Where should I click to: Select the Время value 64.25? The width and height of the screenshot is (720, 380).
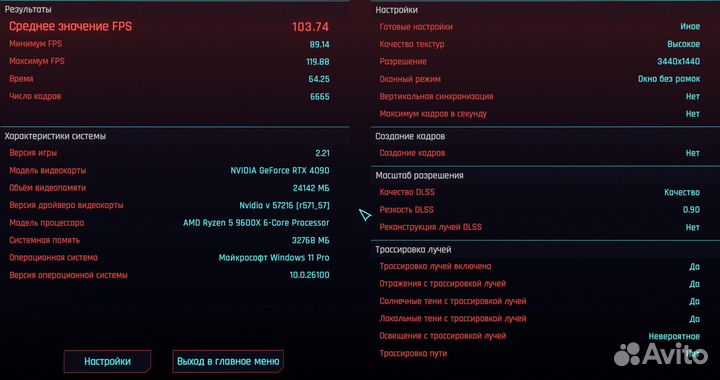(319, 79)
